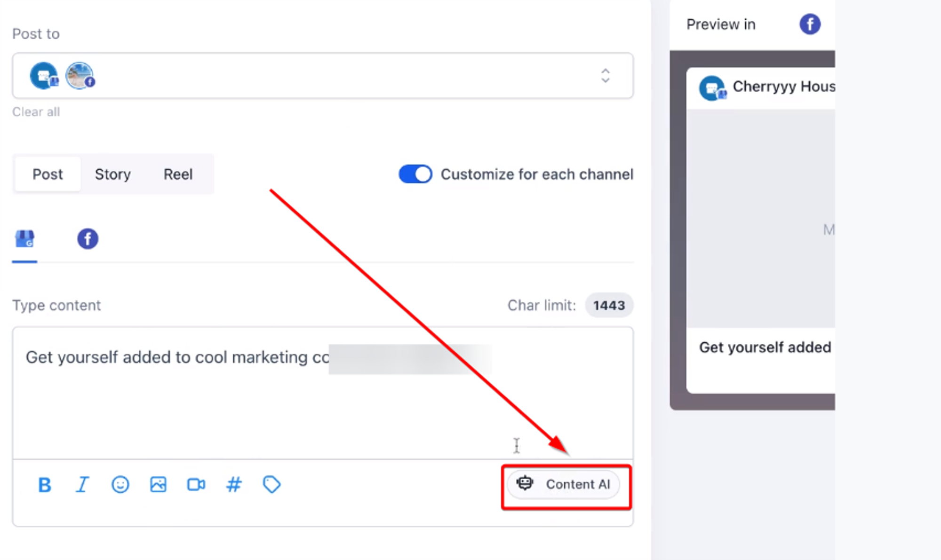The width and height of the screenshot is (941, 560).
Task: Switch to the Story tab
Action: 113,174
